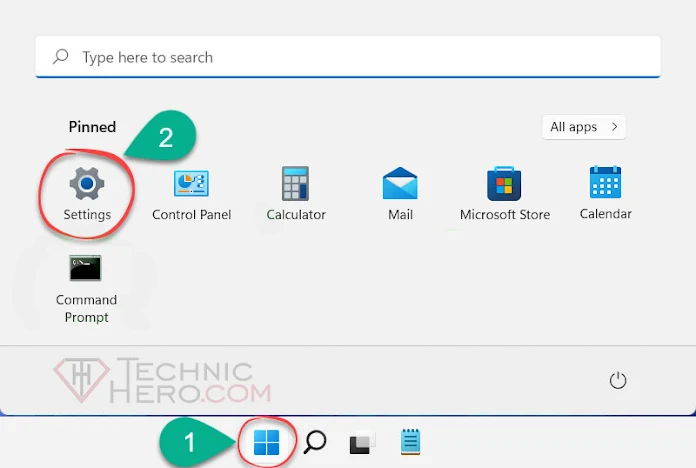This screenshot has width=696, height=468.
Task: Click the Pinned section heading
Action: pos(92,127)
